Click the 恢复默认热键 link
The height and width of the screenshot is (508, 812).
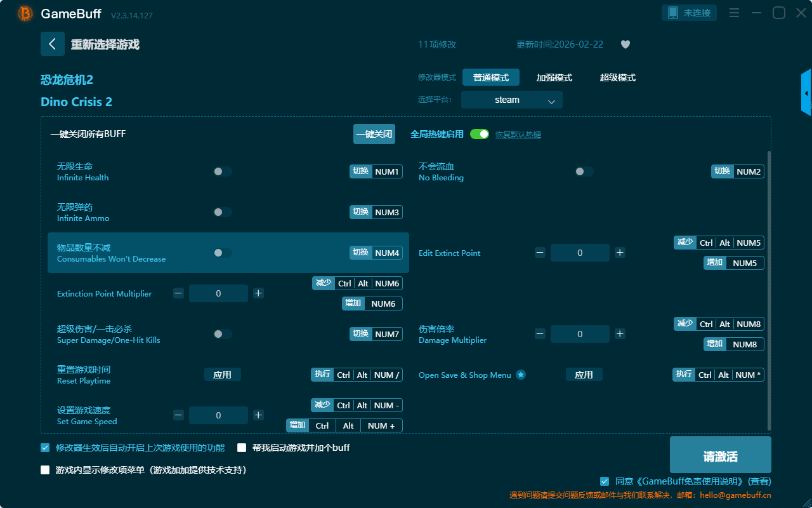[x=518, y=135]
